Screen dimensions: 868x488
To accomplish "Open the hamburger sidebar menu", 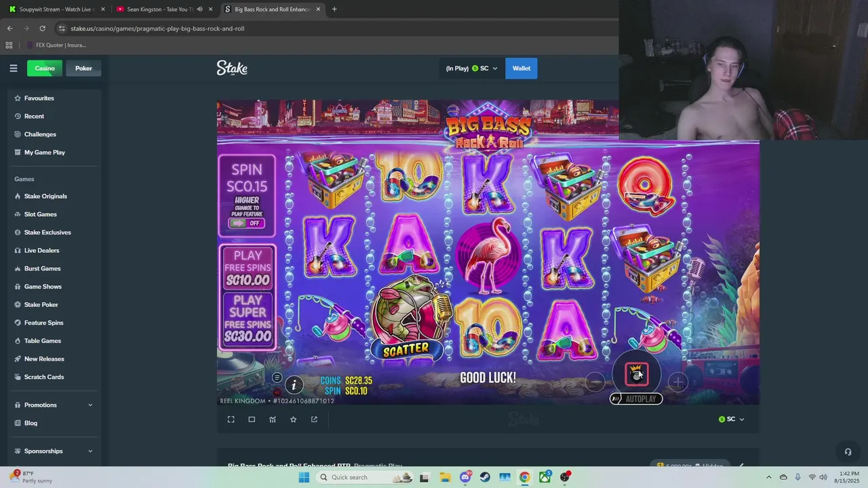I will point(13,68).
